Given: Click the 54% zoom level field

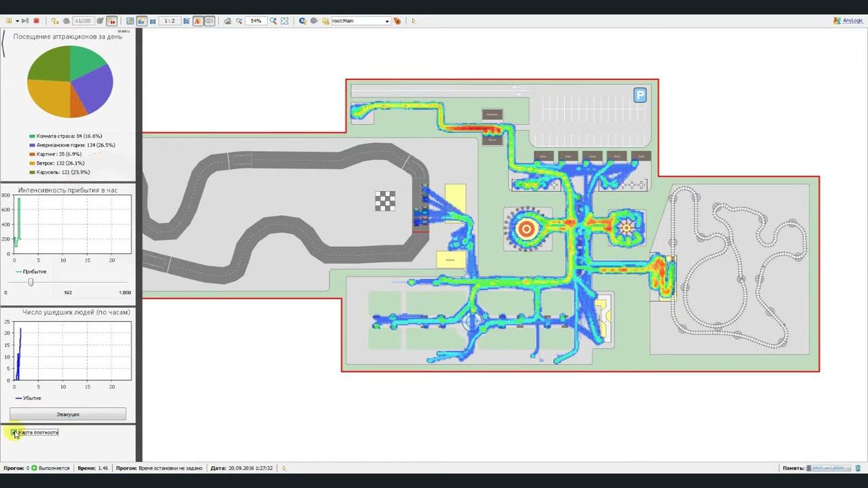Looking at the screenshot, I should click(256, 21).
